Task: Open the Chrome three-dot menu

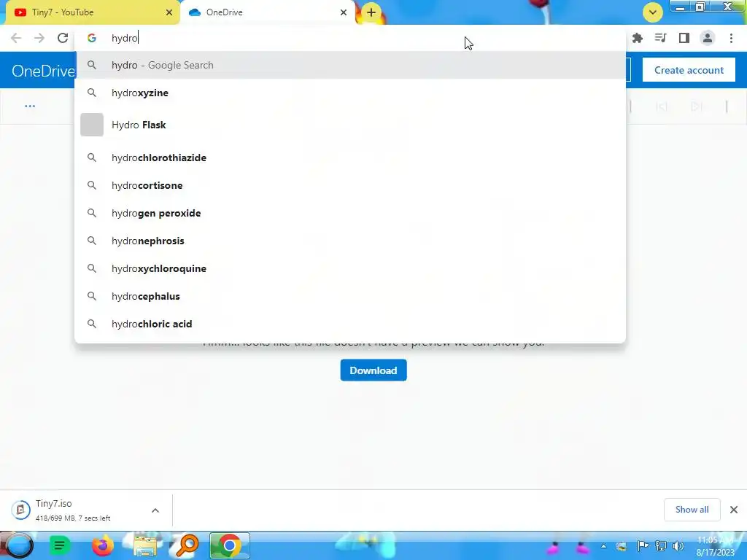Action: tap(731, 38)
